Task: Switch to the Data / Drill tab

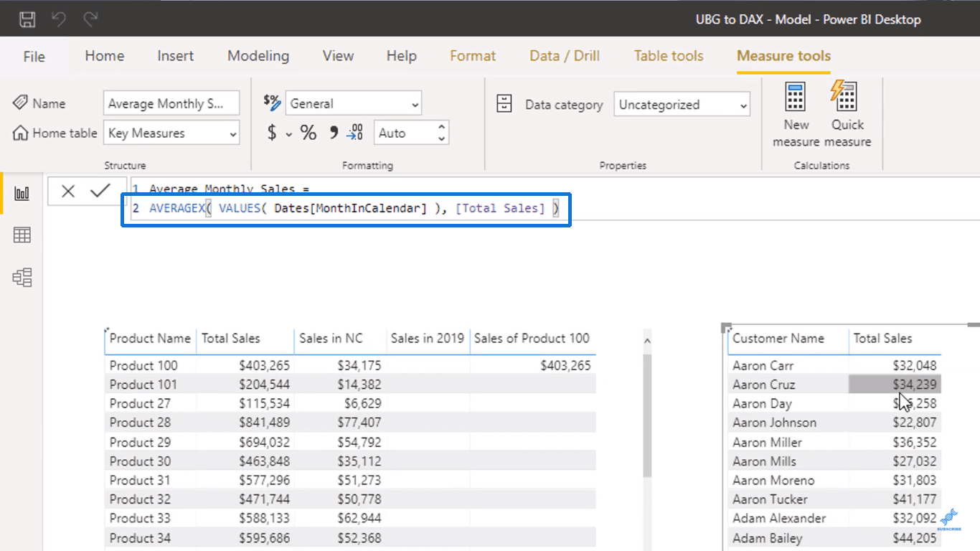Action: (x=565, y=56)
